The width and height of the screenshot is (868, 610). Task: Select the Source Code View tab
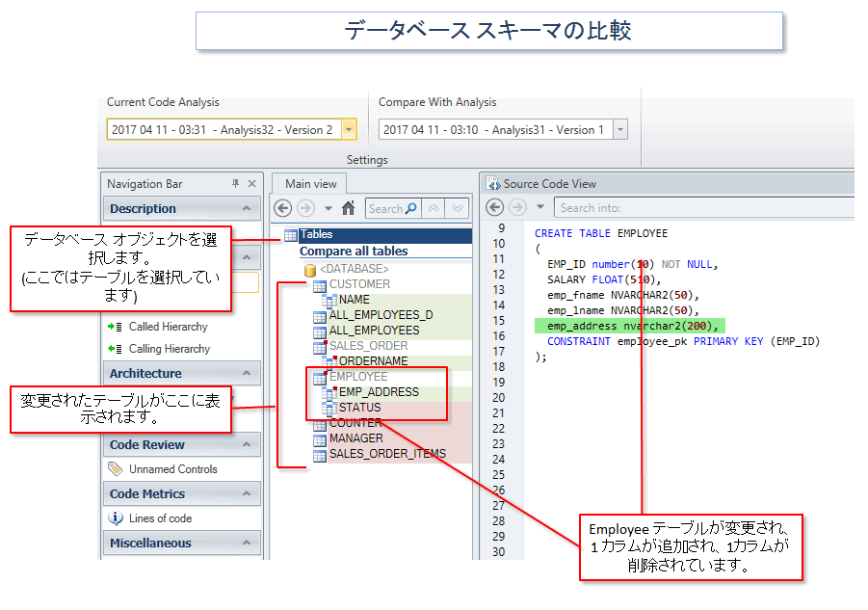(x=549, y=184)
